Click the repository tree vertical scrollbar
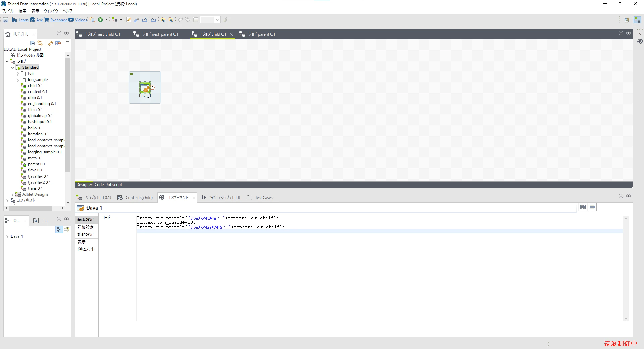644x349 pixels. pyautogui.click(x=68, y=115)
